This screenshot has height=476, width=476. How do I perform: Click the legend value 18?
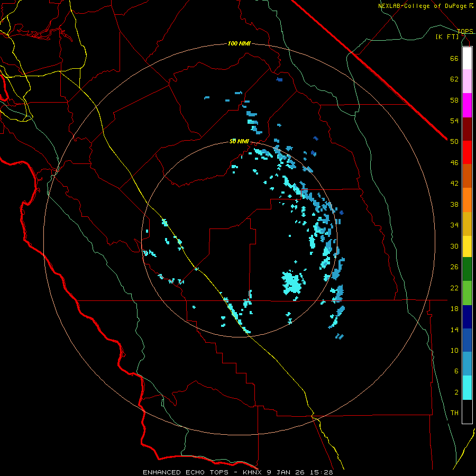pos(454,309)
